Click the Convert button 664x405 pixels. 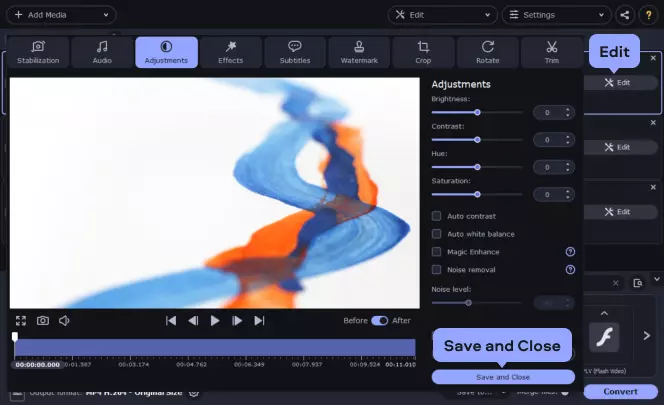pos(620,391)
